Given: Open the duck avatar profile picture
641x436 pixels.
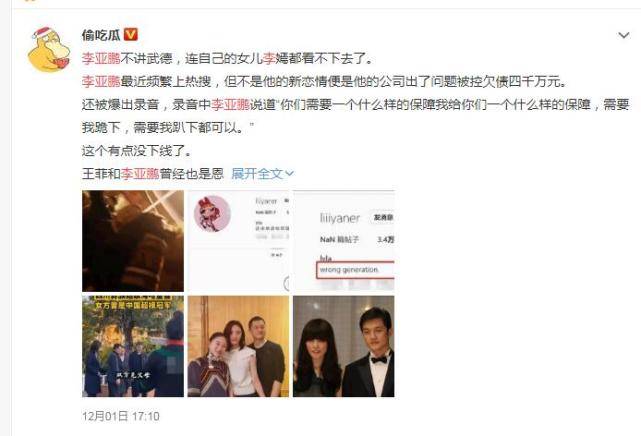Looking at the screenshot, I should point(49,50).
